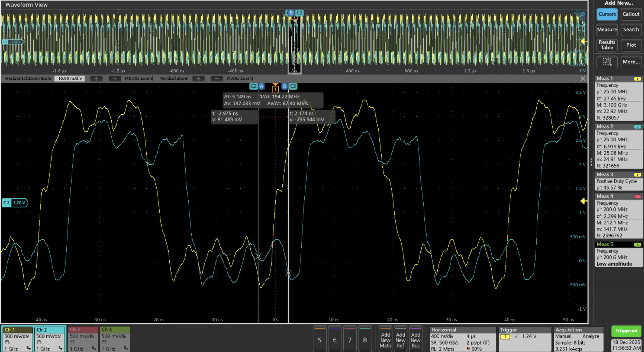Open the Meas 3 Positive Duty Cycle badge

tap(618, 181)
